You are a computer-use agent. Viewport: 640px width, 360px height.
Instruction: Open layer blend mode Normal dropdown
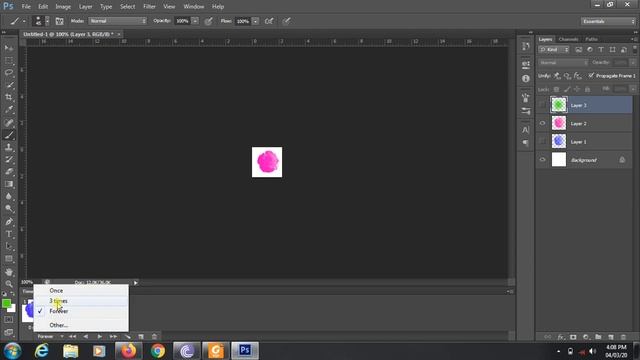pos(563,62)
